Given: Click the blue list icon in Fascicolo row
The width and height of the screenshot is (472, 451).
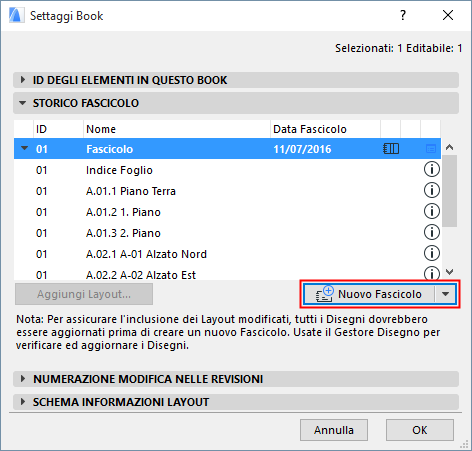Looking at the screenshot, I should (x=431, y=149).
